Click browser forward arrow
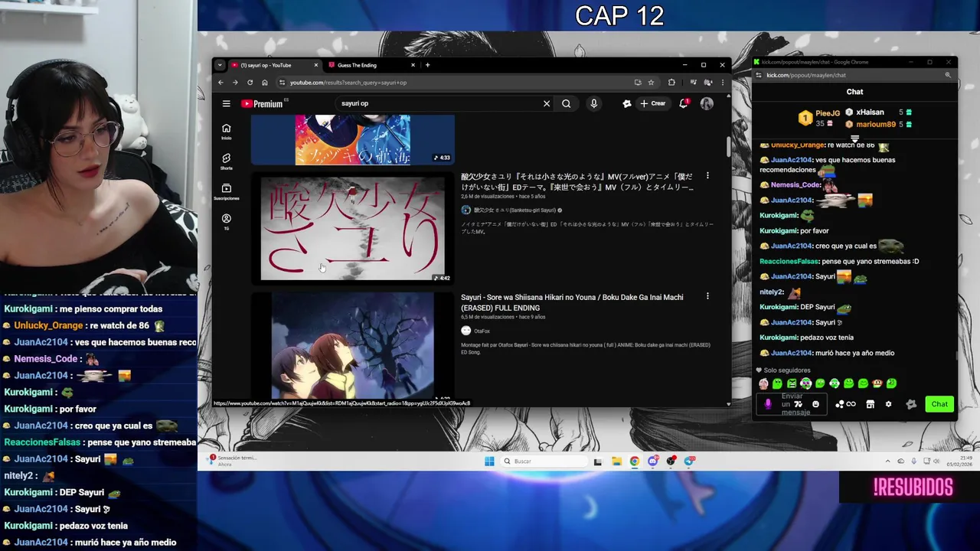 point(235,83)
